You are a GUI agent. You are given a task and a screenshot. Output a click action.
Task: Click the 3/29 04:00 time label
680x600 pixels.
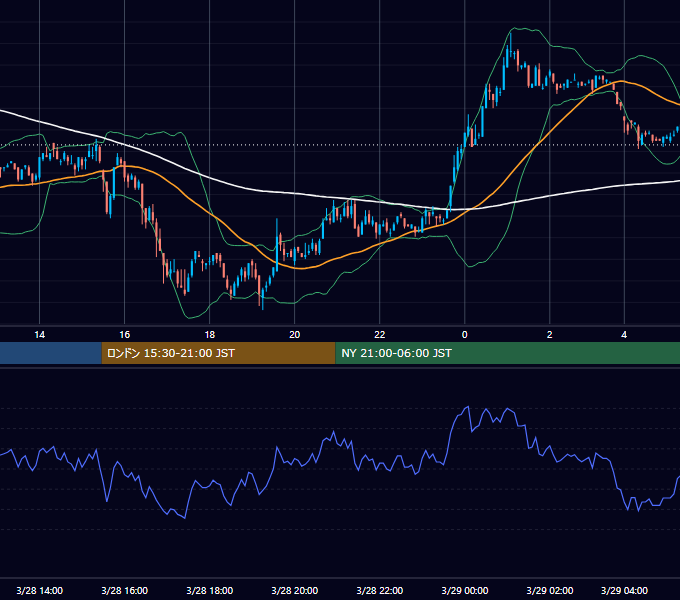click(624, 590)
